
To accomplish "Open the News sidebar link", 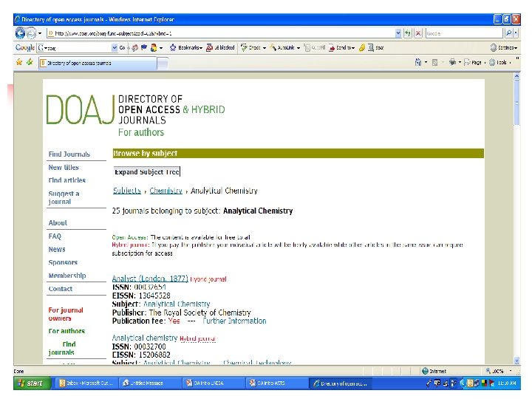I will pos(57,250).
